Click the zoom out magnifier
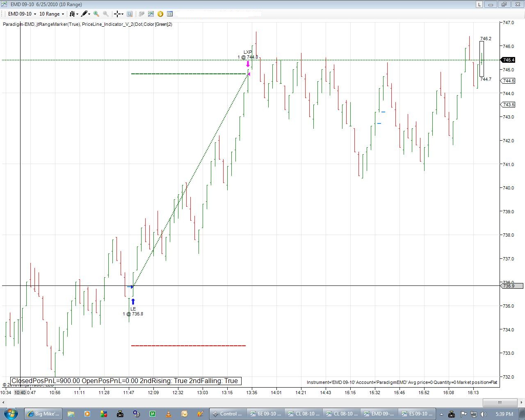Image resolution: width=525 pixels, height=420 pixels. (x=106, y=14)
